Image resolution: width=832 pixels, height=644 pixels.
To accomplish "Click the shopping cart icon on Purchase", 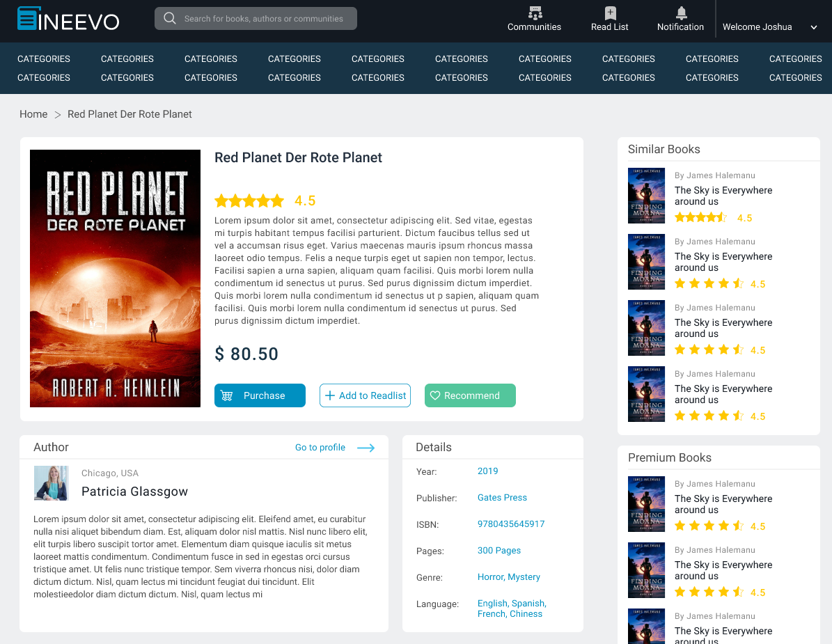I will pyautogui.click(x=226, y=395).
